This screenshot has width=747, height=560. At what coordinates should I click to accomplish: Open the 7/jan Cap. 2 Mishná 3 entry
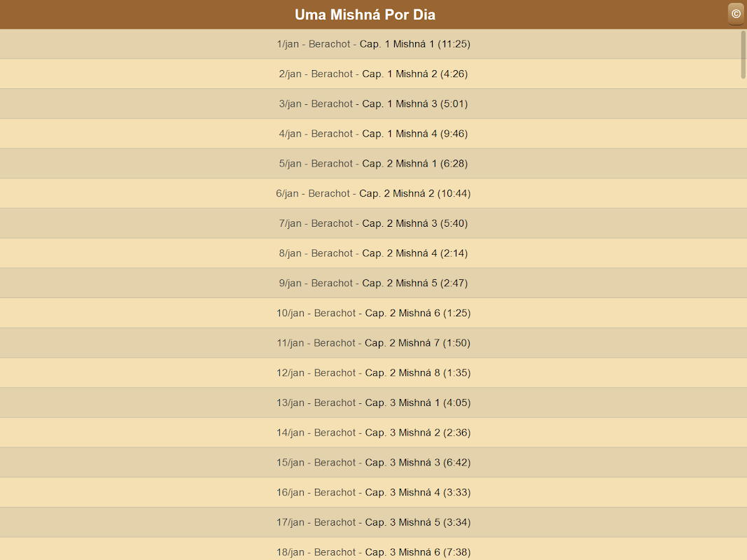coord(374,223)
